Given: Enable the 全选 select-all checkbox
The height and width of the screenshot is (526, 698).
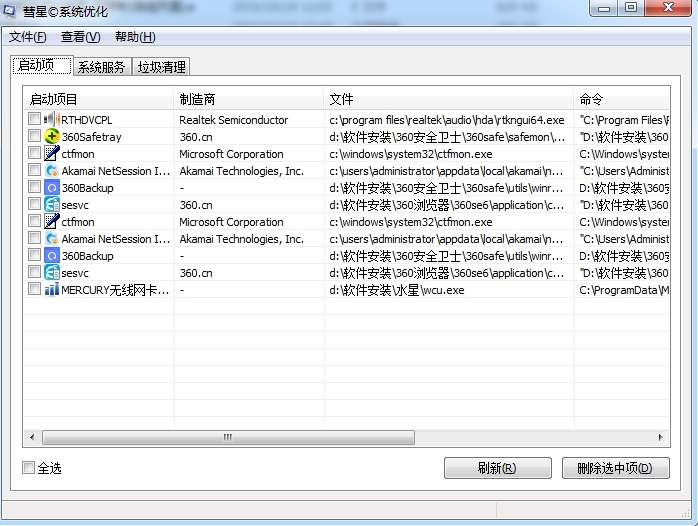Looking at the screenshot, I should [x=28, y=467].
